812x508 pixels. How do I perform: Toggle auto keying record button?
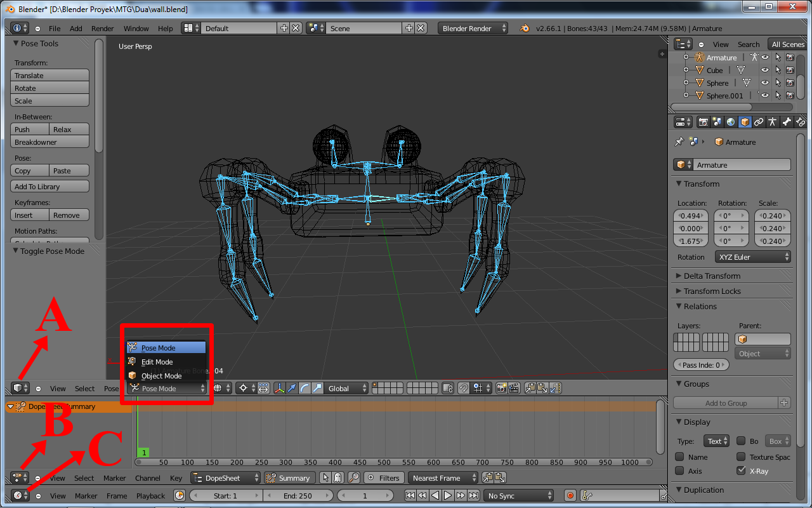click(570, 495)
